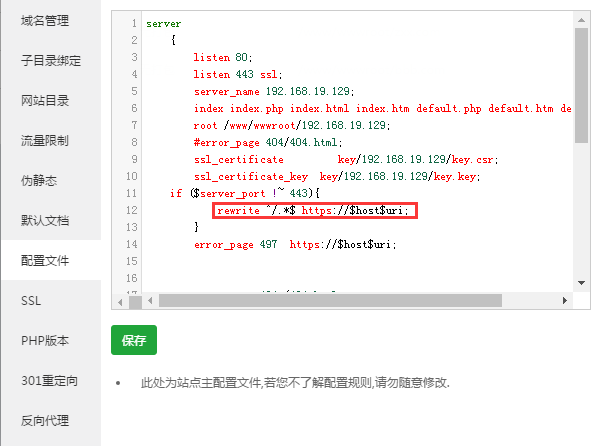Image resolution: width=595 pixels, height=446 pixels.
Task: Open the 子目录绑定 sidebar tab
Action: coord(51,60)
